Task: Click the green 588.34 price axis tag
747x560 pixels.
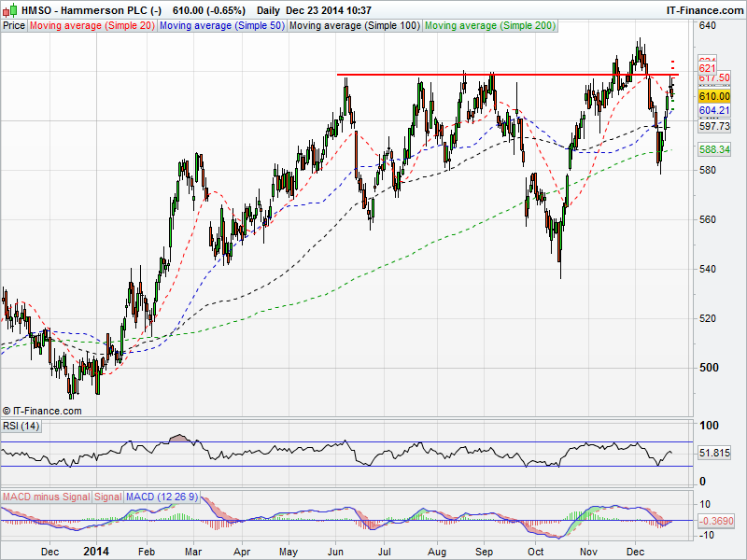Action: (713, 149)
